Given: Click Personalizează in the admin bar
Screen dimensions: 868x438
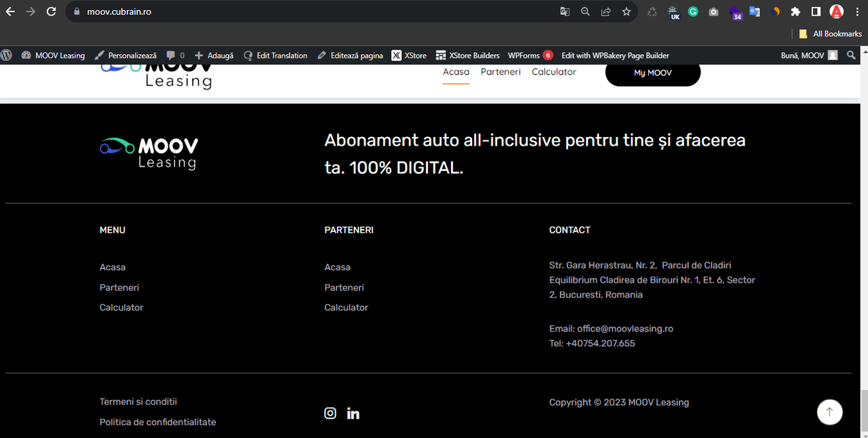Looking at the screenshot, I should [126, 56].
